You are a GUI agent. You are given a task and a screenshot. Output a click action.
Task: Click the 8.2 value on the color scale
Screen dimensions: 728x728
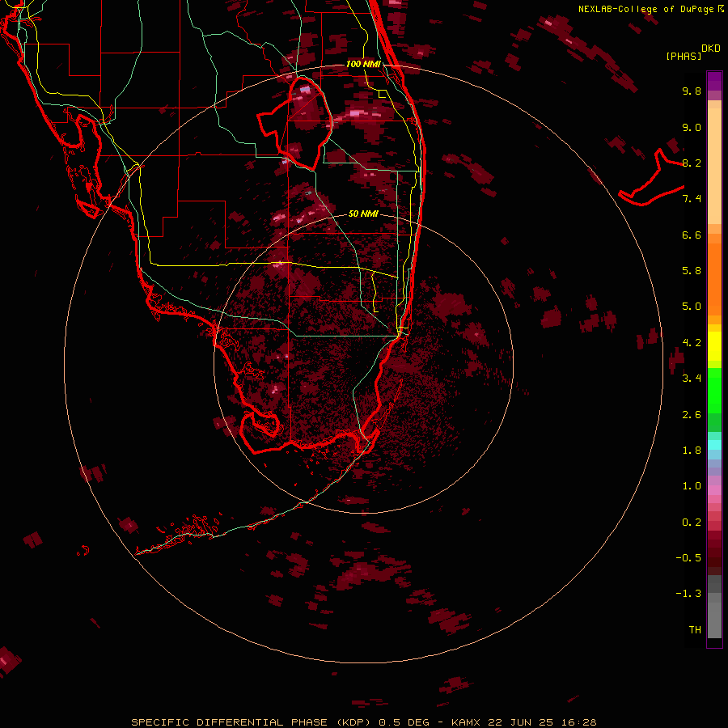coord(692,163)
